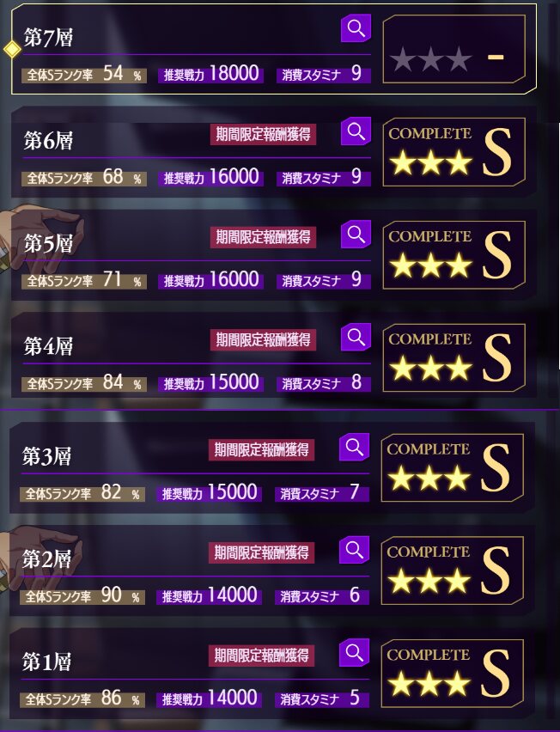The width and height of the screenshot is (560, 732).
Task: Click the 期間限定報酬獲得 badge on 第1層
Action: pyautogui.click(x=261, y=656)
